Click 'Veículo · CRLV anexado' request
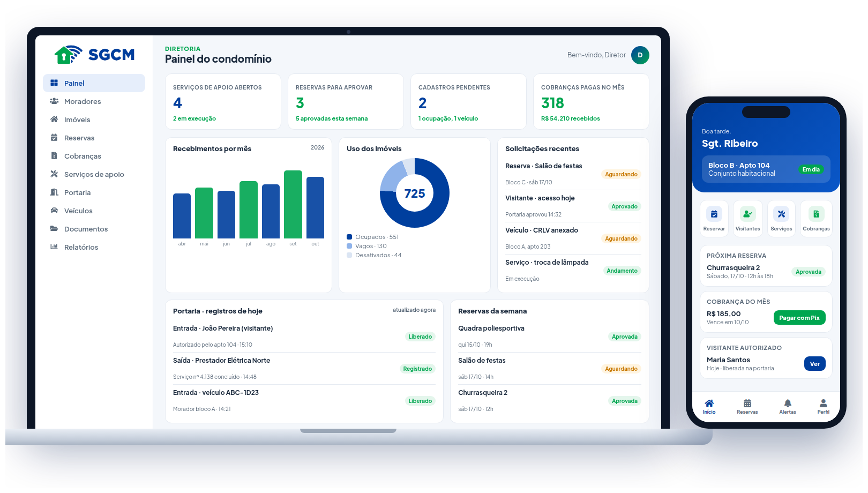 tap(573, 238)
